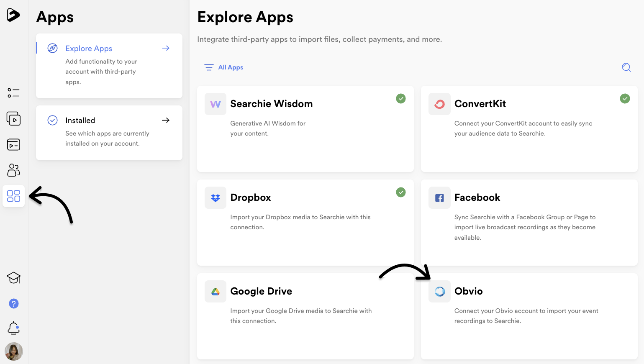Click the Searchie Wisdom W logo
The image size is (644, 364).
pyautogui.click(x=216, y=104)
